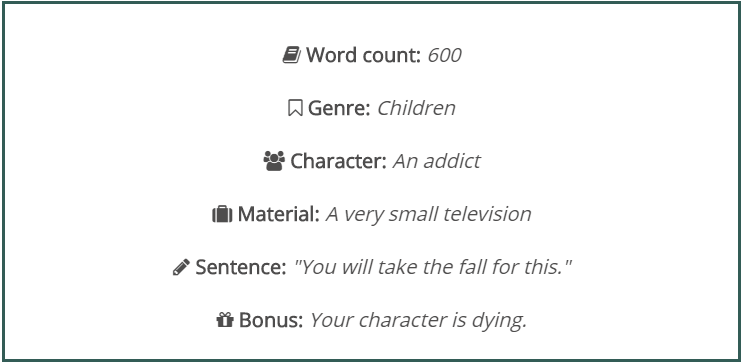Select the Sentence label
The image size is (745, 364).
[241, 268]
